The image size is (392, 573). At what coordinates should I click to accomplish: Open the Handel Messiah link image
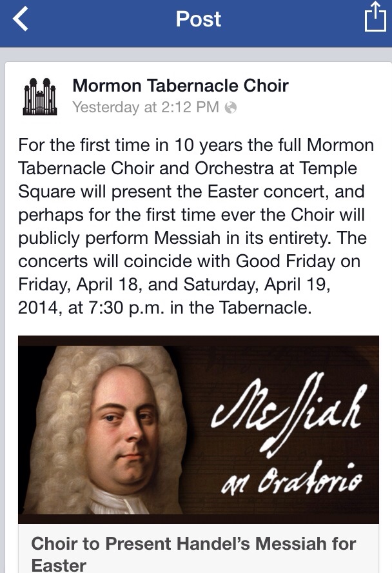(198, 429)
